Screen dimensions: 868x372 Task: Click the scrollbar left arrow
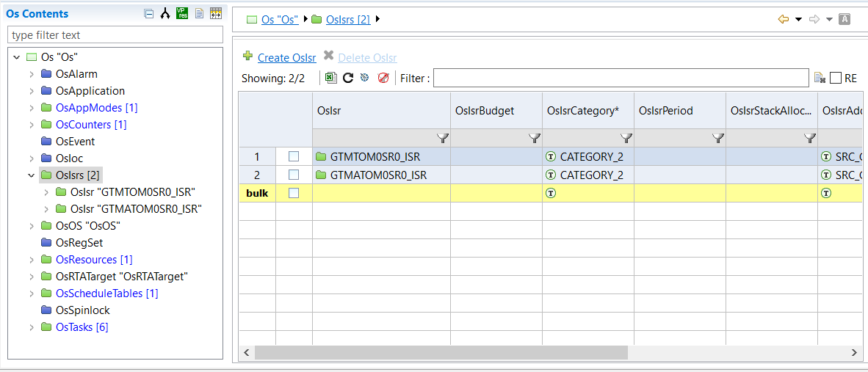point(247,352)
